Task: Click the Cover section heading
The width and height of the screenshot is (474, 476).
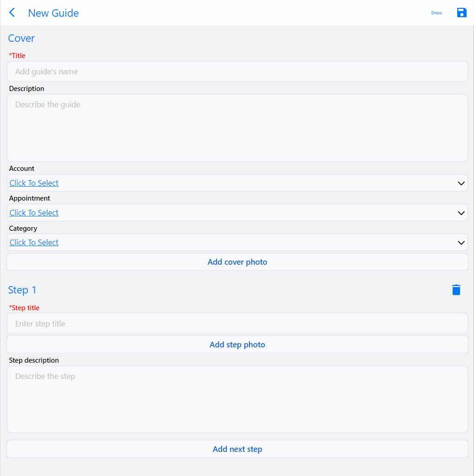Action: point(21,38)
